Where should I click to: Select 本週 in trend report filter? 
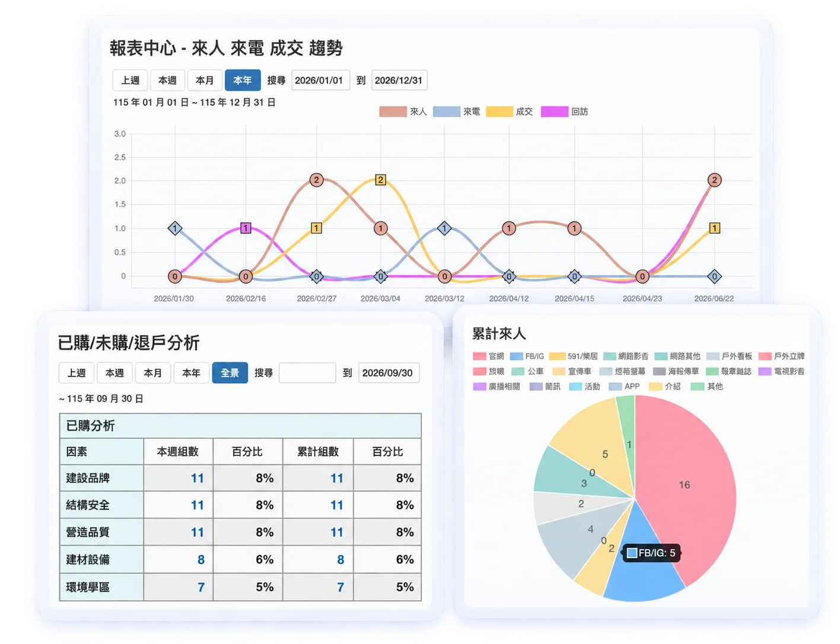point(167,80)
